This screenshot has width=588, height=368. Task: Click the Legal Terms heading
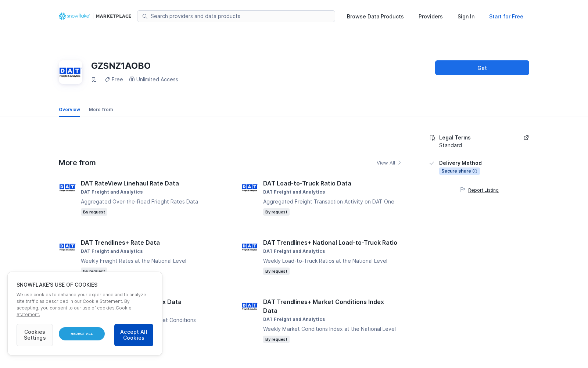tap(455, 138)
